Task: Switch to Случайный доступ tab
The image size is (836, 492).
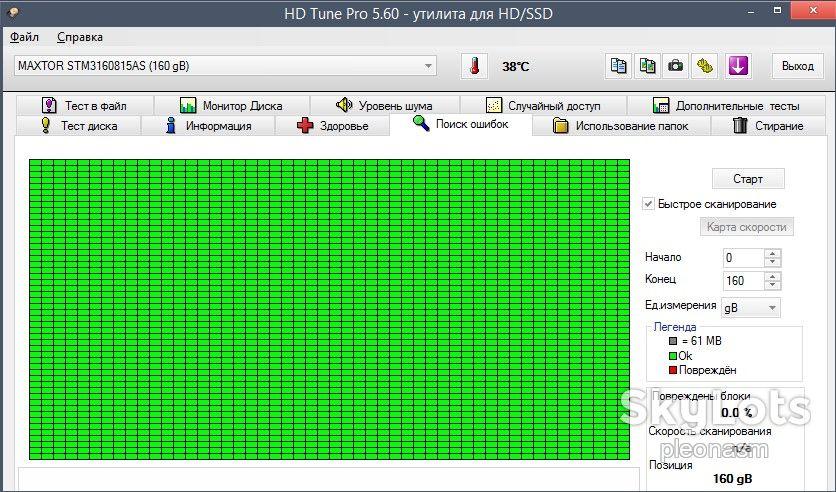Action: coord(543,106)
